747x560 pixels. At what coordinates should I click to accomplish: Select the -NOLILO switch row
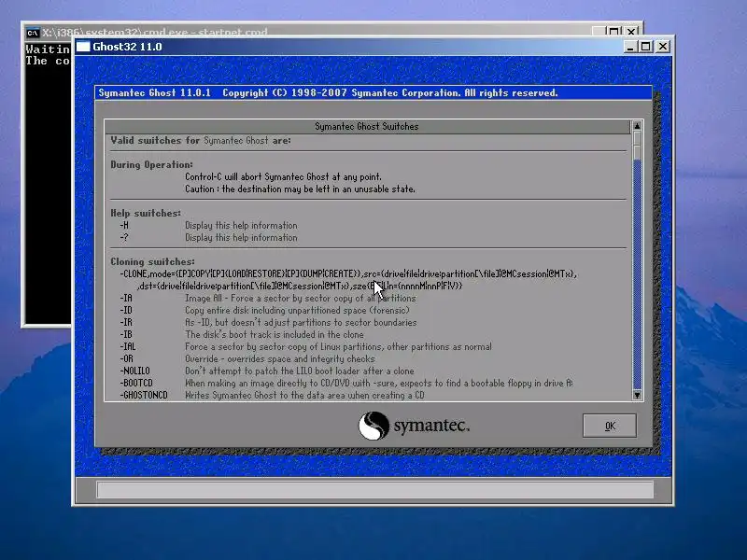(267, 371)
